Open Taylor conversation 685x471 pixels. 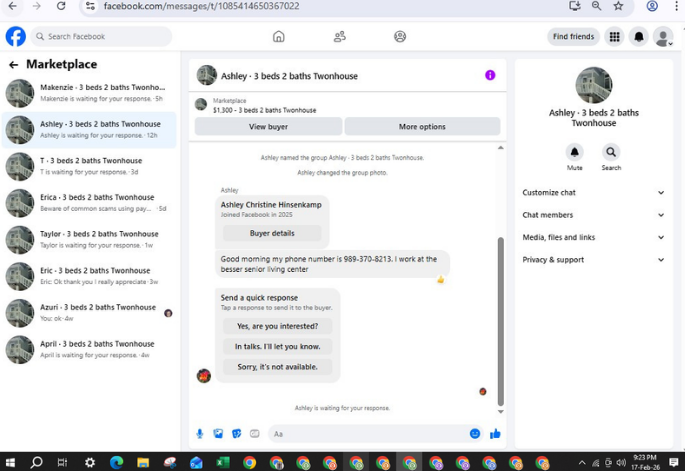click(x=89, y=240)
